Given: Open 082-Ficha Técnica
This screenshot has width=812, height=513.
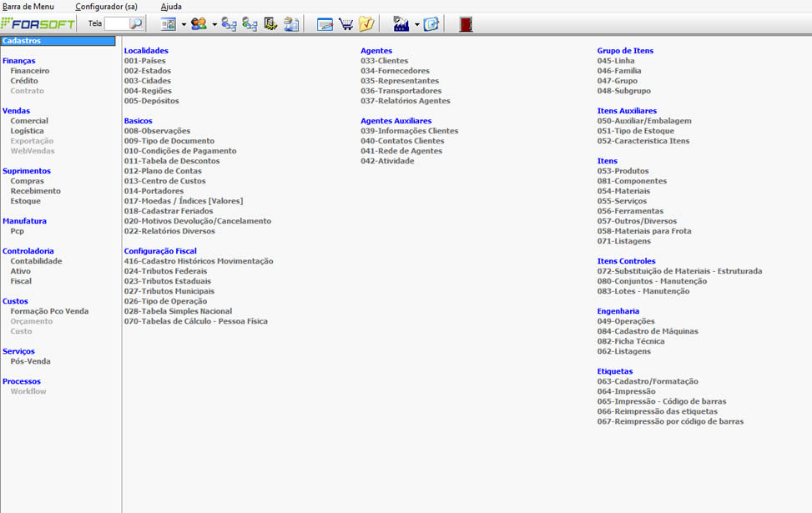Looking at the screenshot, I should click(x=631, y=341).
